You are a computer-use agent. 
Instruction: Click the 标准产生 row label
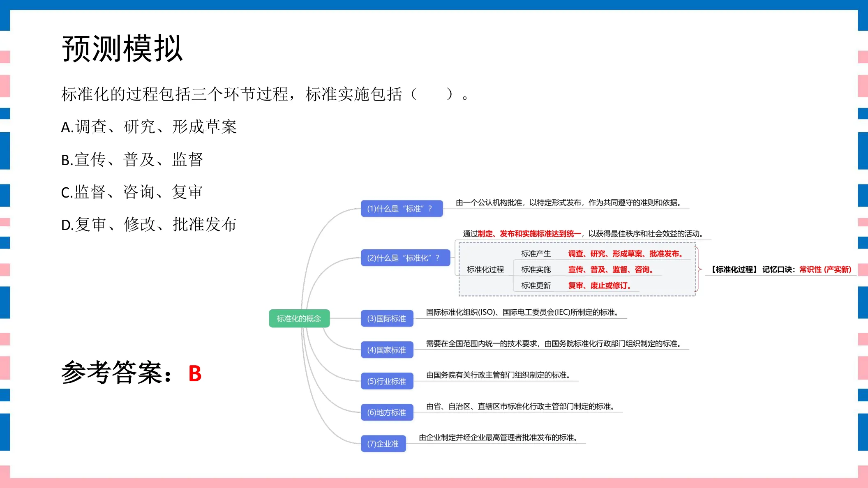536,254
